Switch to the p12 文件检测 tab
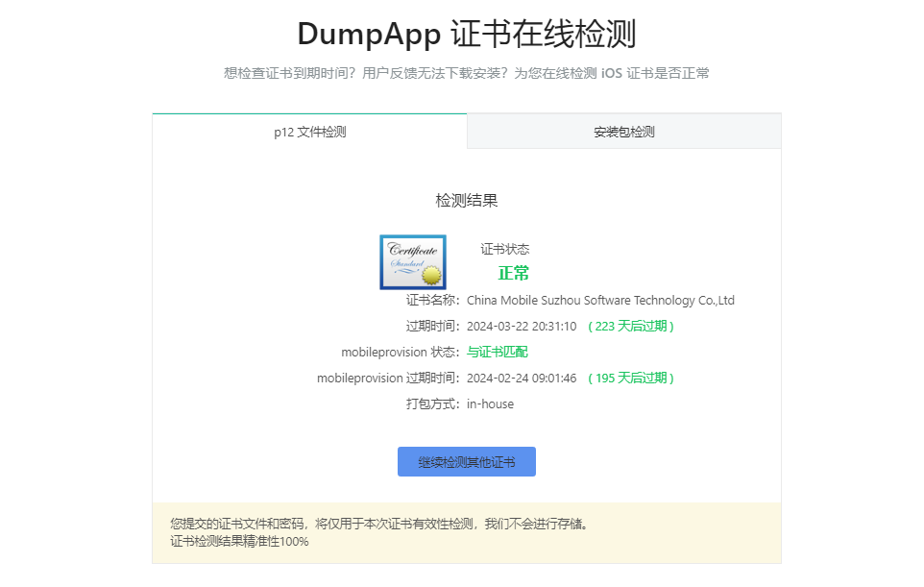This screenshot has height=587, width=924. tap(309, 132)
